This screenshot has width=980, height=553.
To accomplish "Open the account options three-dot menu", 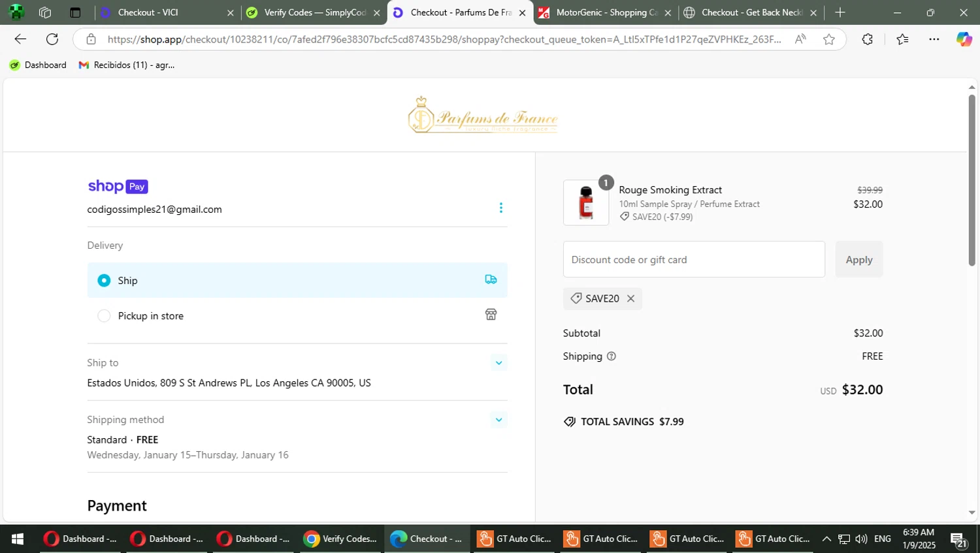I will point(501,208).
